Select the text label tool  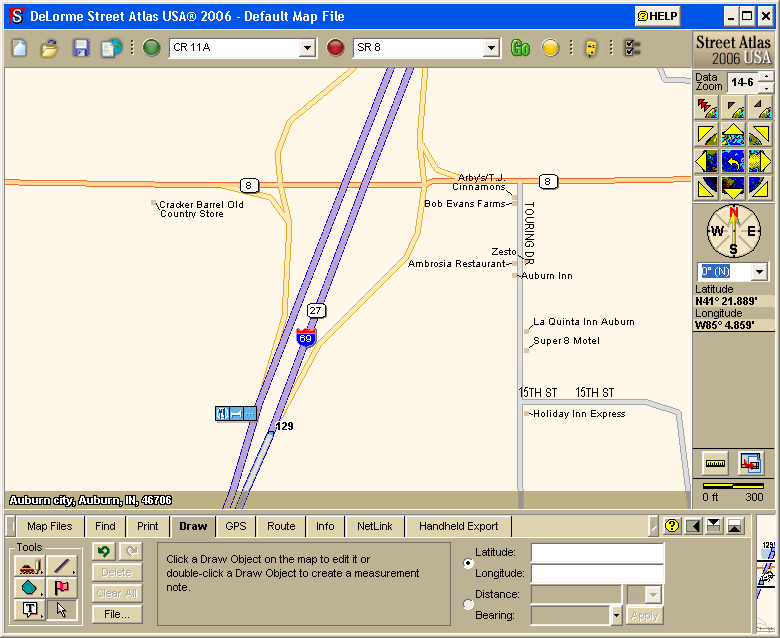pyautogui.click(x=30, y=609)
